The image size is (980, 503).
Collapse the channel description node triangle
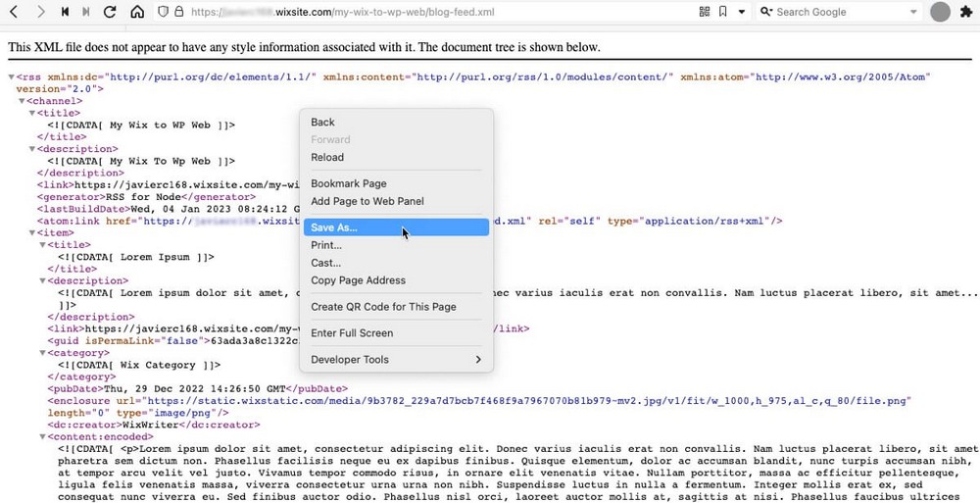tap(32, 149)
